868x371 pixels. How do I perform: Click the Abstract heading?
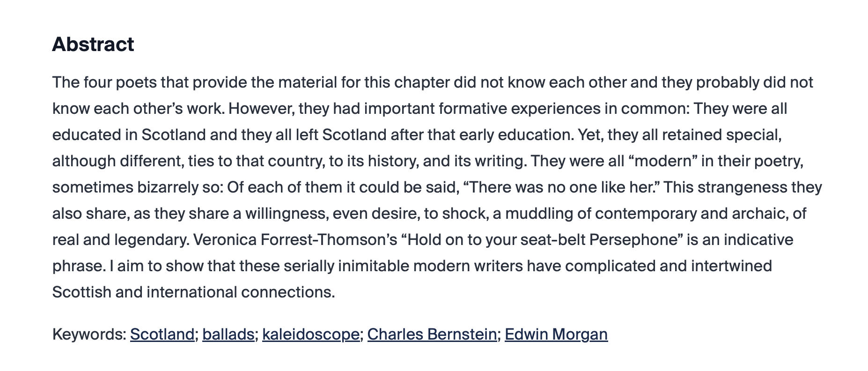click(x=93, y=45)
